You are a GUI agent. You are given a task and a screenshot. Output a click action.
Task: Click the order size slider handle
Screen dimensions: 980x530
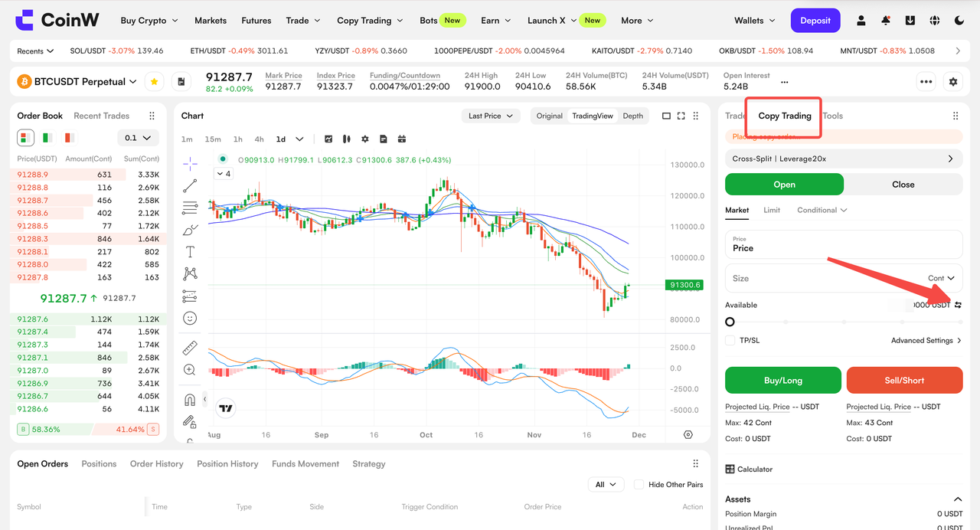[730, 322]
